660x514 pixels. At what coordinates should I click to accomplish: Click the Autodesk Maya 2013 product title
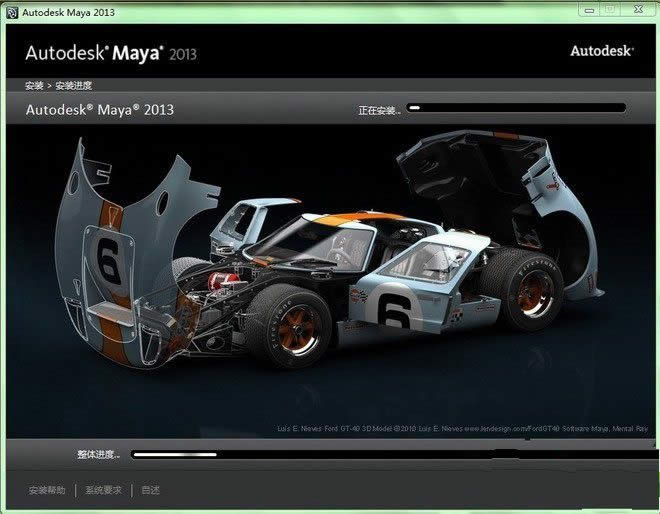(99, 109)
